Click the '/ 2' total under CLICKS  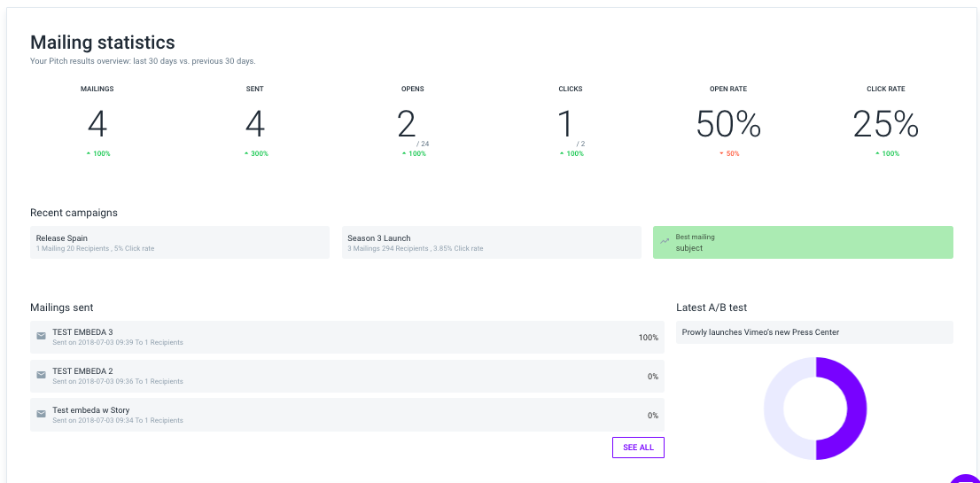(579, 144)
